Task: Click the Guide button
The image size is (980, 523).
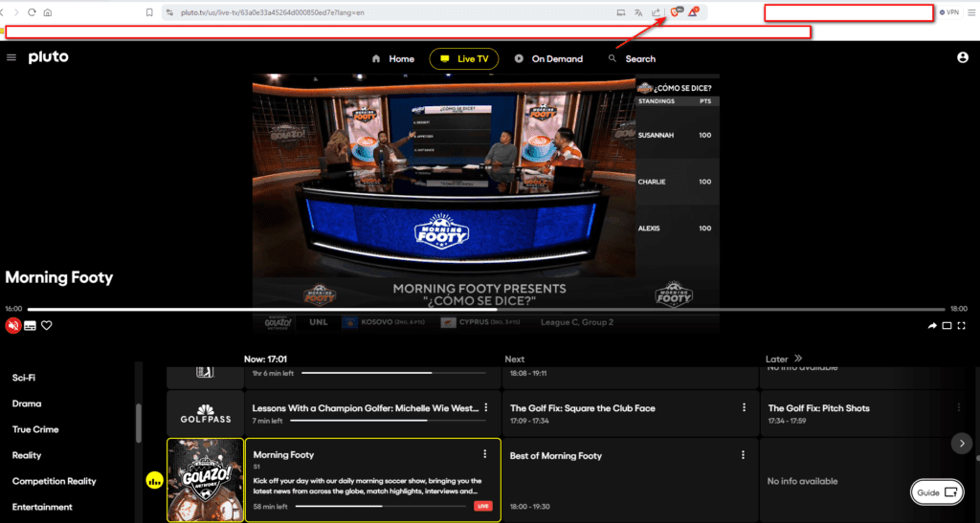Action: (x=937, y=492)
